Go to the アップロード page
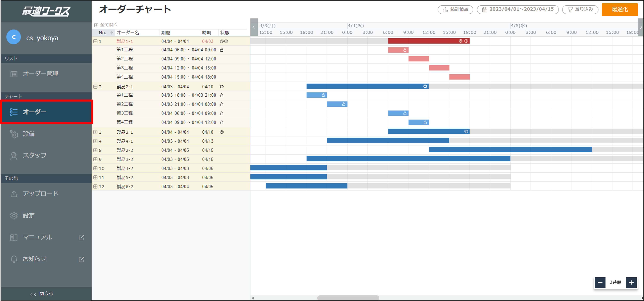The height and width of the screenshot is (301, 644). point(46,194)
